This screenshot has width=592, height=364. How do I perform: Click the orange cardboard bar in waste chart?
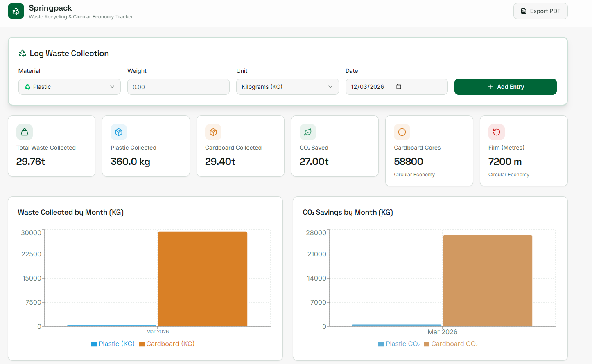click(x=203, y=279)
